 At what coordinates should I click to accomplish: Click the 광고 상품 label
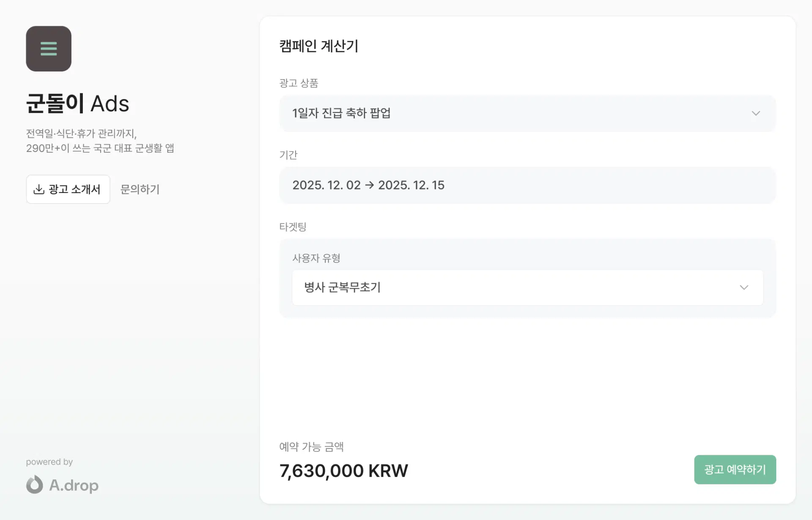click(x=299, y=83)
